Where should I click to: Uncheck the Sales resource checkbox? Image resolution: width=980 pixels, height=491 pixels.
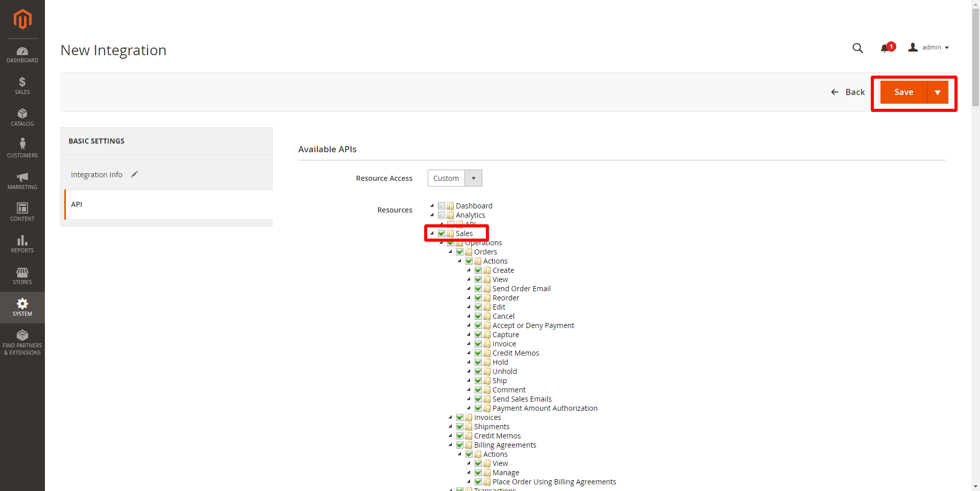point(442,233)
